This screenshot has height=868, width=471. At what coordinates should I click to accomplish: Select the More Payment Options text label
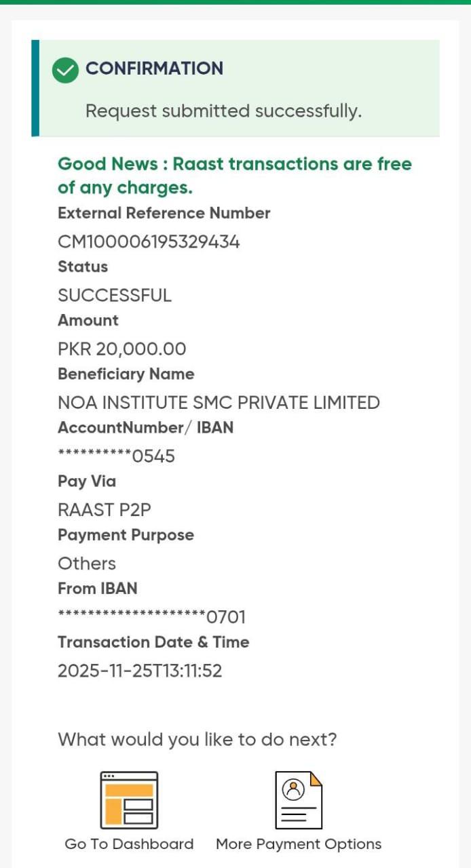click(298, 844)
